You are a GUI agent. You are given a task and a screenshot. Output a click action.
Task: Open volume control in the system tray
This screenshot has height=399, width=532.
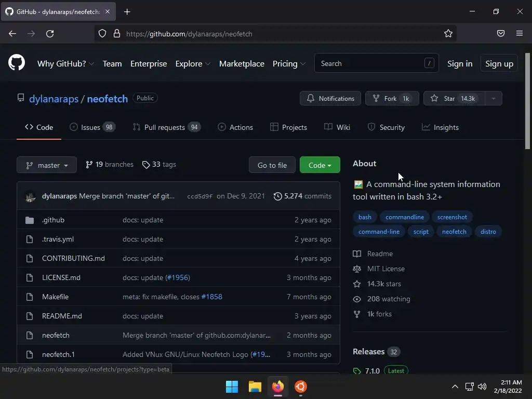point(482,387)
